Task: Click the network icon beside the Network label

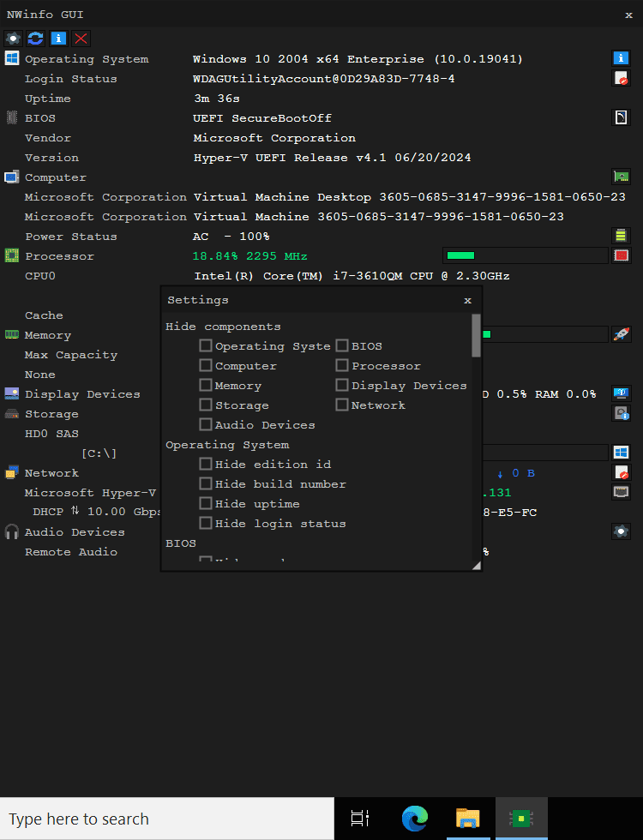Action: pyautogui.click(x=12, y=472)
